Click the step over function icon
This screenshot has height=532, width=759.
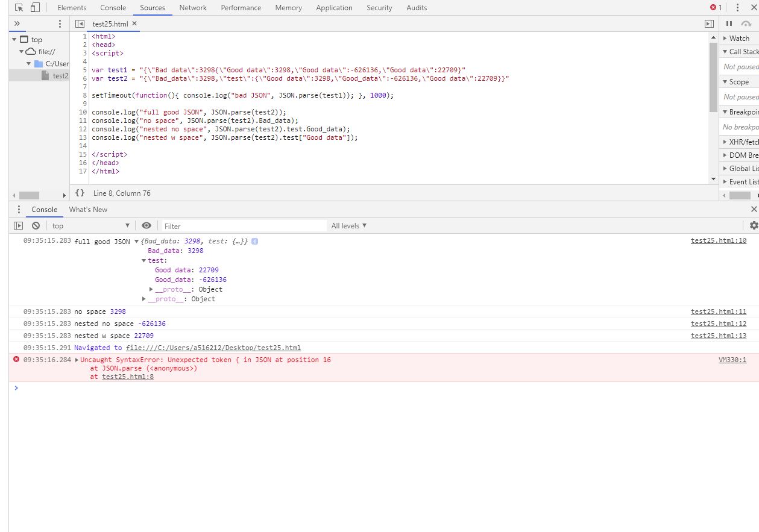tap(746, 23)
